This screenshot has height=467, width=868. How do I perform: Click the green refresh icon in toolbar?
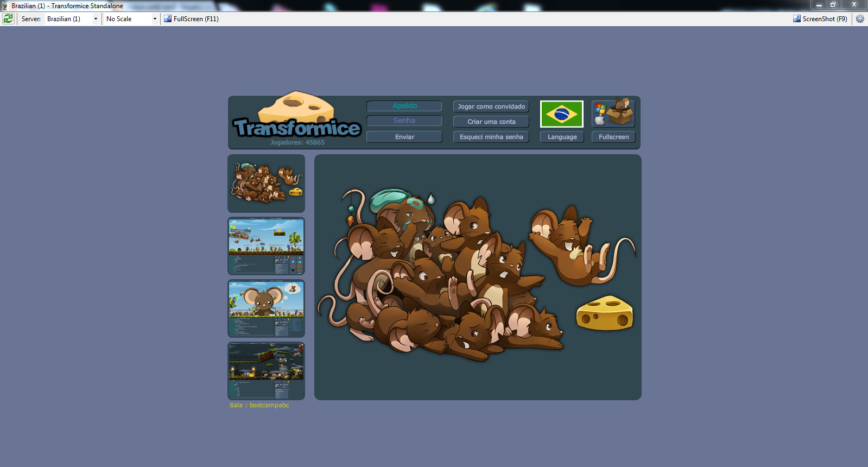click(x=8, y=18)
